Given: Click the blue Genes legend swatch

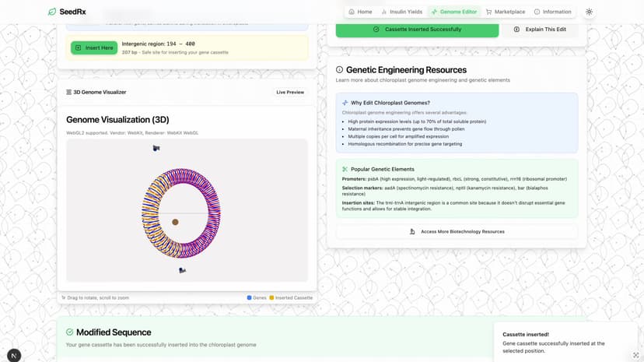Looking at the screenshot, I should pos(249,297).
